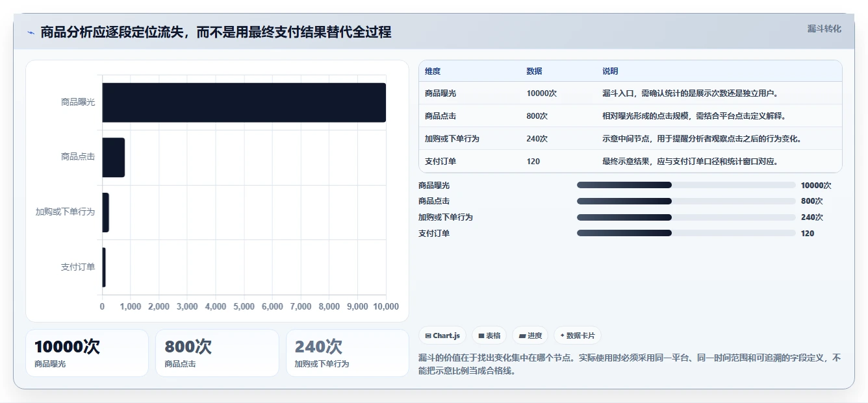
Task: Click the 漏斗转化 label in header
Action: (x=824, y=29)
